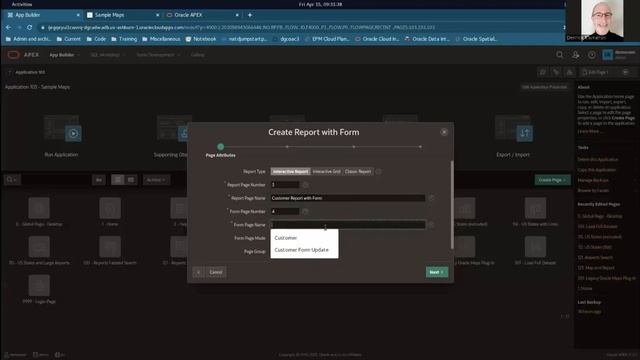
Task: Open help icon beside Report Page Number
Action: coord(305,185)
